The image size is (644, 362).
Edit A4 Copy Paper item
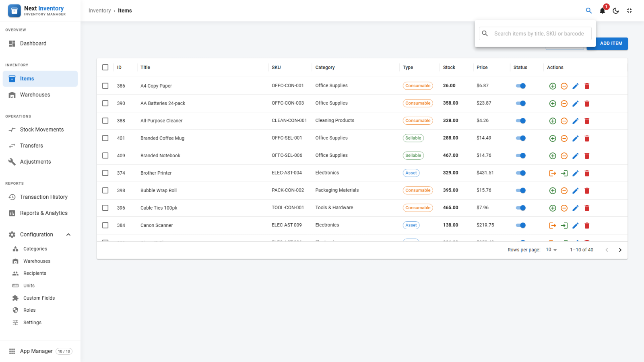[576, 86]
